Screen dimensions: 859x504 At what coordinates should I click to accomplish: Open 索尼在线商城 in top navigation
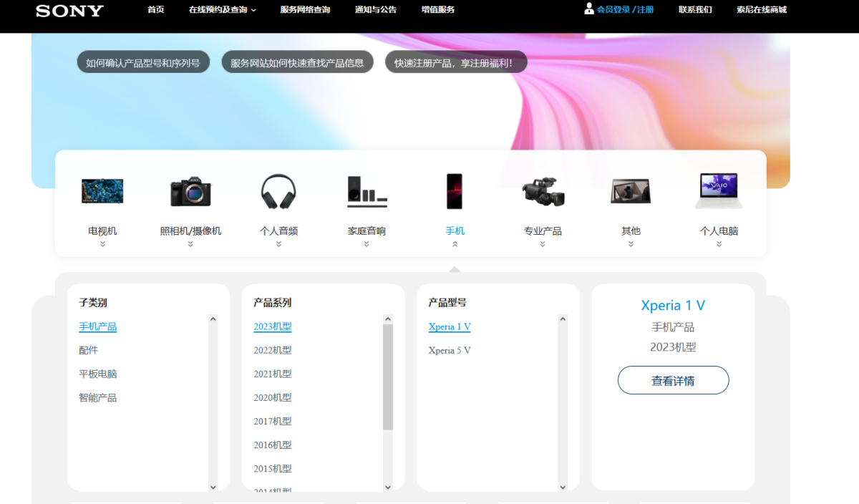[762, 10]
